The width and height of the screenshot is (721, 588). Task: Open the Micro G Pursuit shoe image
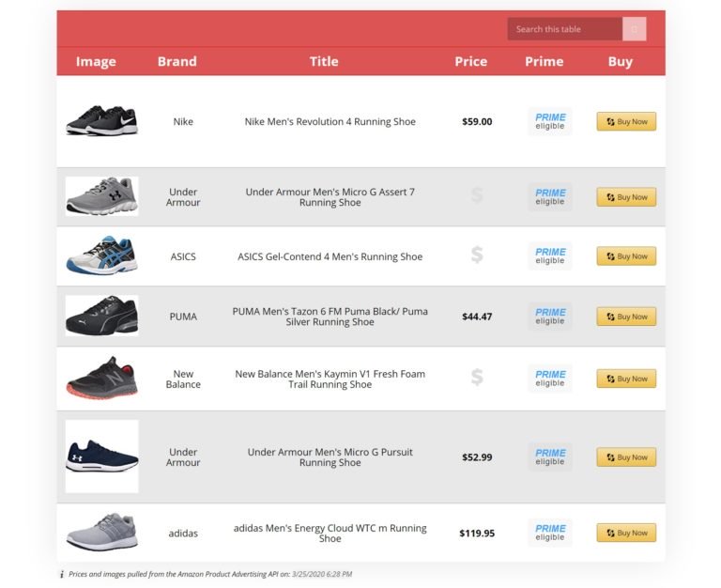(101, 456)
